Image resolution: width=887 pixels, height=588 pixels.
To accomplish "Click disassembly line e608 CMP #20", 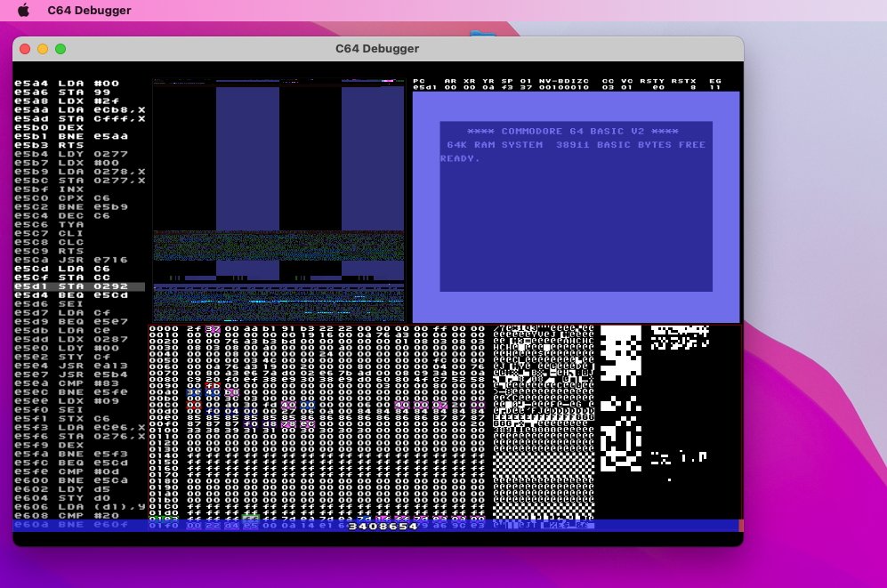I will [67, 516].
